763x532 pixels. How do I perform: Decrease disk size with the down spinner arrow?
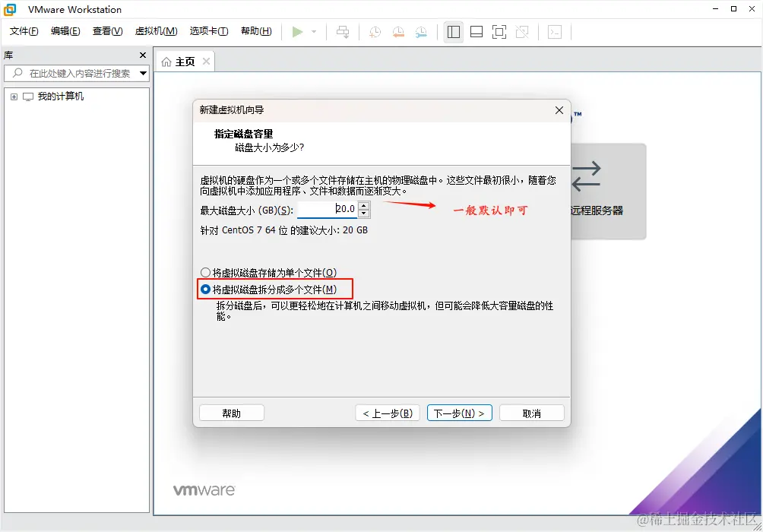point(363,214)
